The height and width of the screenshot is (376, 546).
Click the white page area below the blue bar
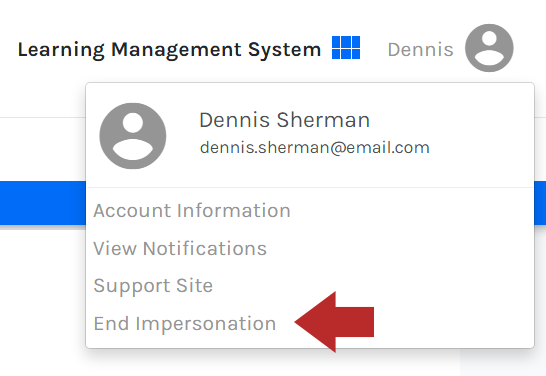(43, 299)
